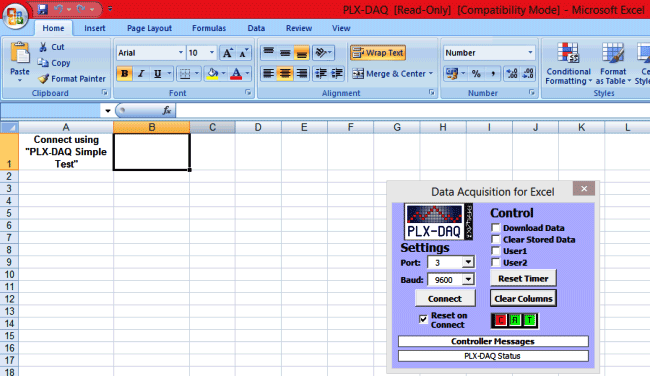The height and width of the screenshot is (376, 650).
Task: Open the Data tab
Action: pyautogui.click(x=256, y=28)
